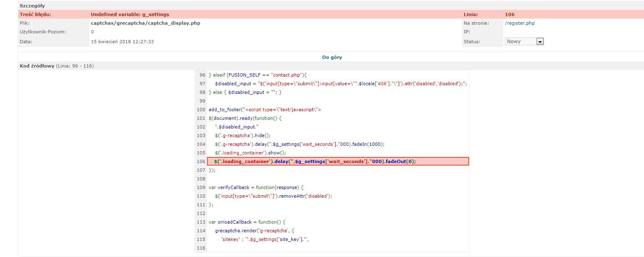
Task: Click code line 96 with elseif contact.php
Action: point(258,75)
